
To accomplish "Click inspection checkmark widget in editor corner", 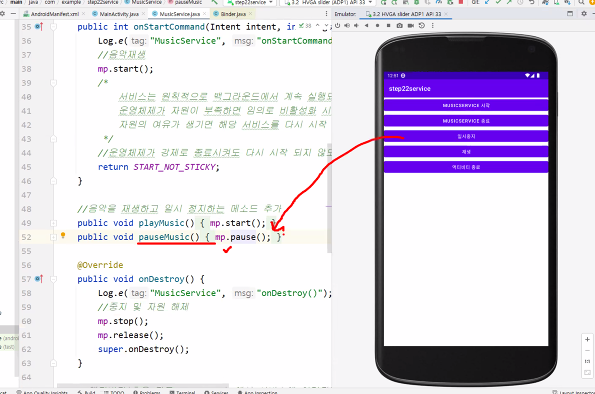I will pos(304,26).
